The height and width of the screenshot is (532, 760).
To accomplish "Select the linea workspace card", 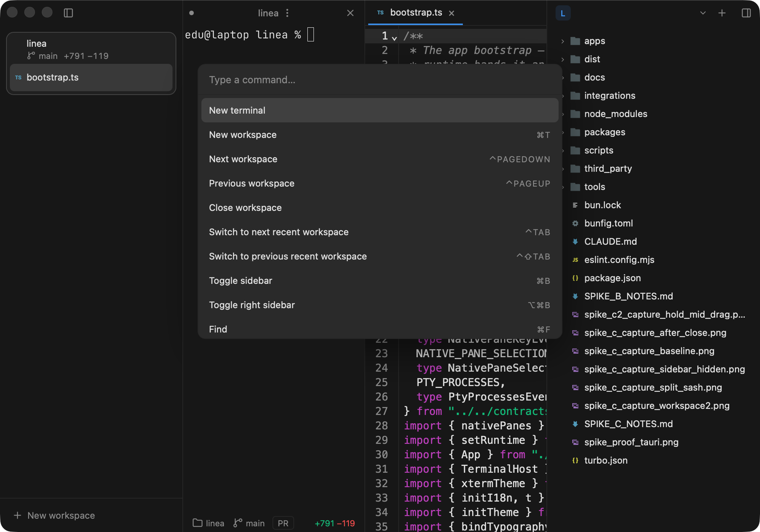I will point(91,49).
